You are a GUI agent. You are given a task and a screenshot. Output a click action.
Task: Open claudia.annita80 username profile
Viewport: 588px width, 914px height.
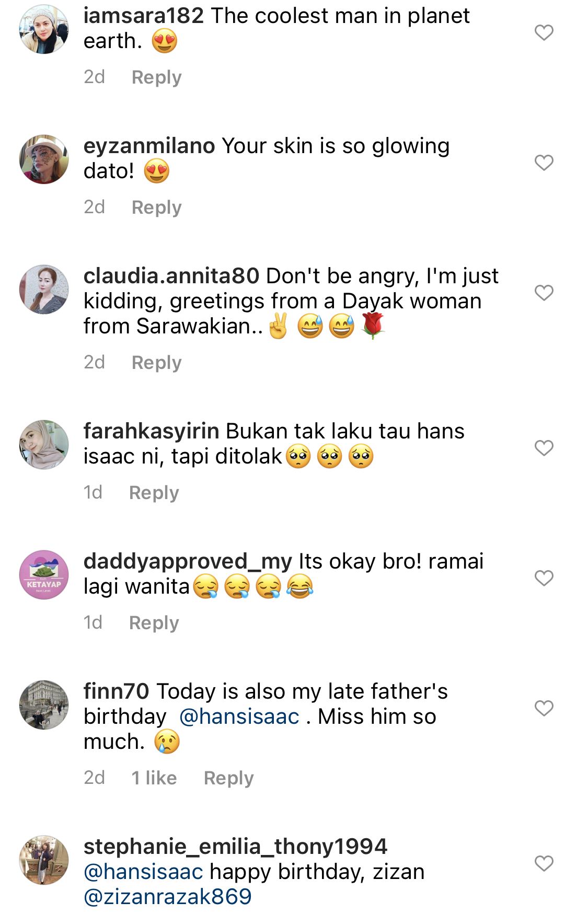pos(171,276)
